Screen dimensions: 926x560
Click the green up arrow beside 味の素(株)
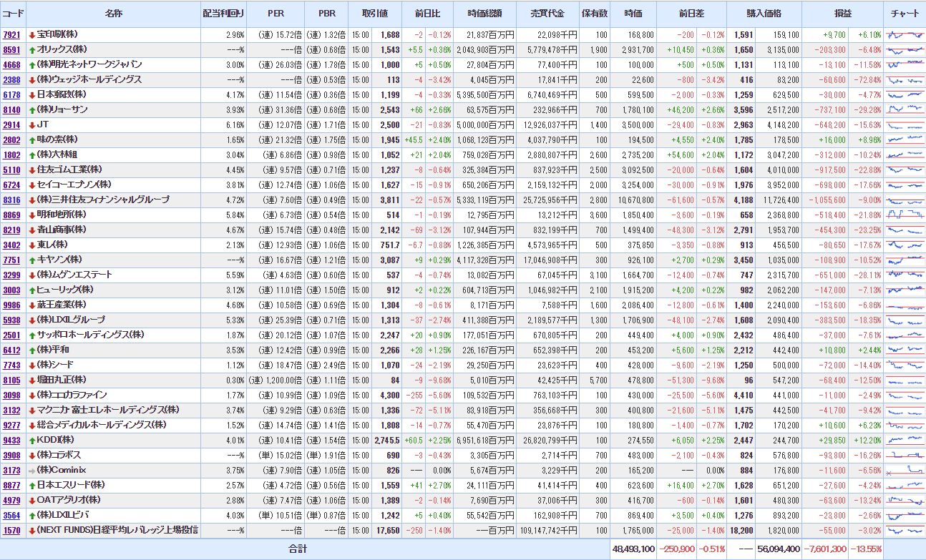pyautogui.click(x=32, y=139)
